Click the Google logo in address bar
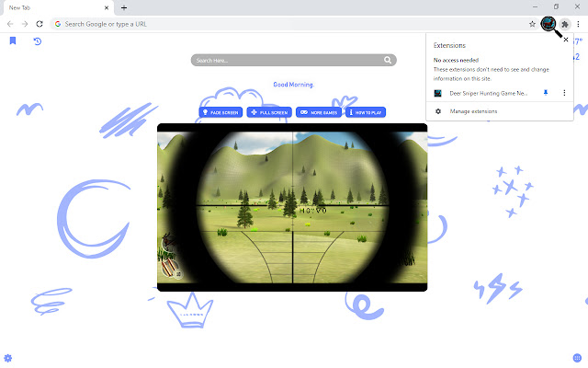Viewport: 588px width, 368px height. tap(58, 24)
